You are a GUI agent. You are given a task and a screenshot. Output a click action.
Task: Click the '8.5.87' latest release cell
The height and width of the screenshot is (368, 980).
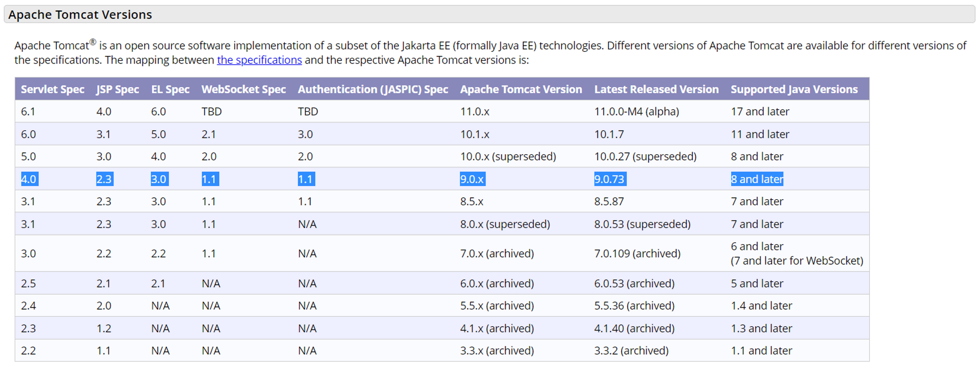click(609, 202)
